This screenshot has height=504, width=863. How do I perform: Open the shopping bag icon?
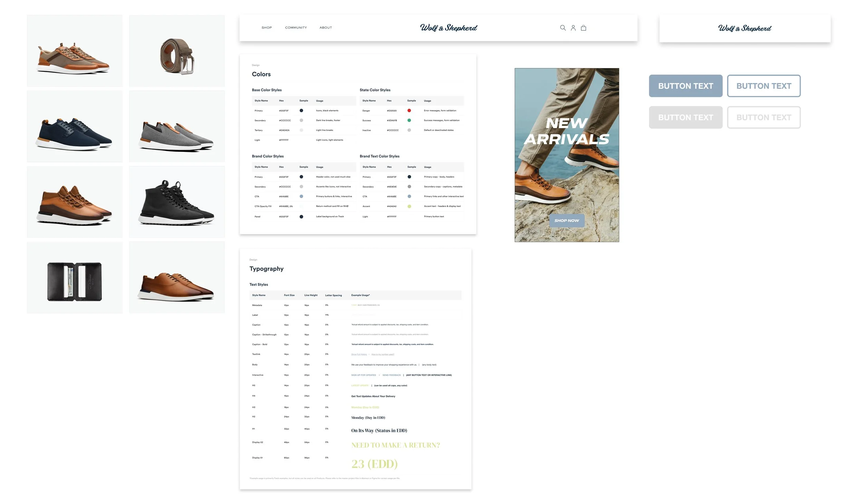(x=583, y=28)
